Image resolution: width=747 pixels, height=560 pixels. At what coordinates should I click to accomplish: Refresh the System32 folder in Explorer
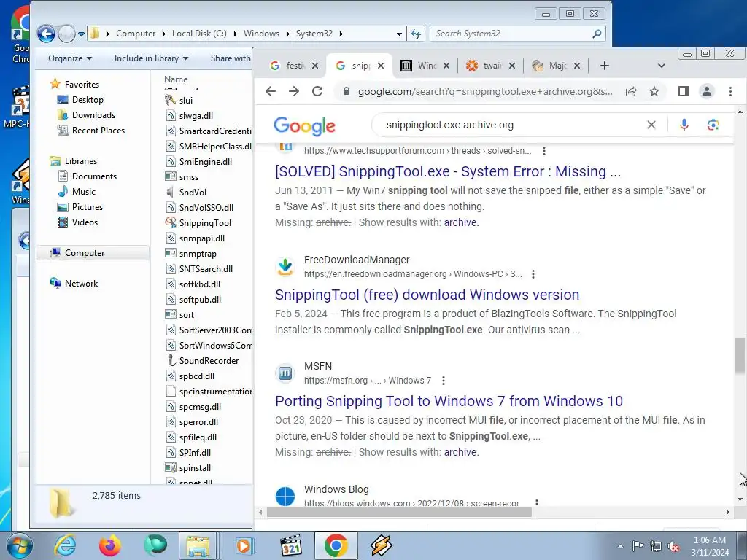click(x=416, y=34)
